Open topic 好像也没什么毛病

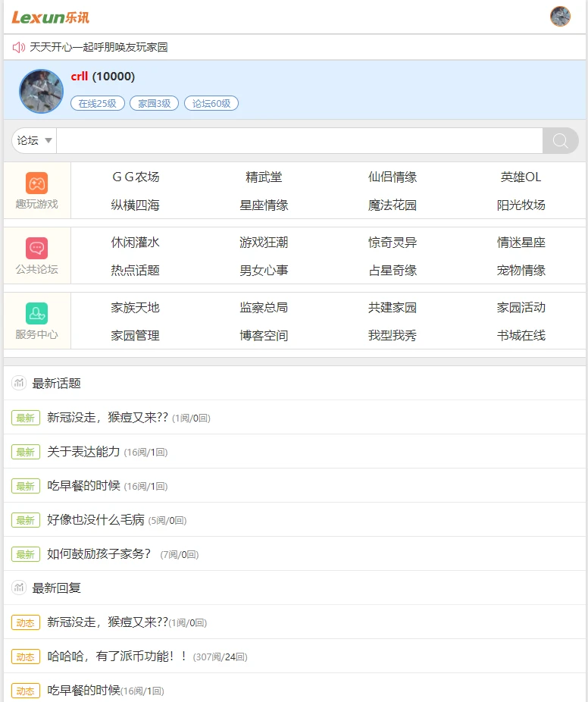(95, 520)
